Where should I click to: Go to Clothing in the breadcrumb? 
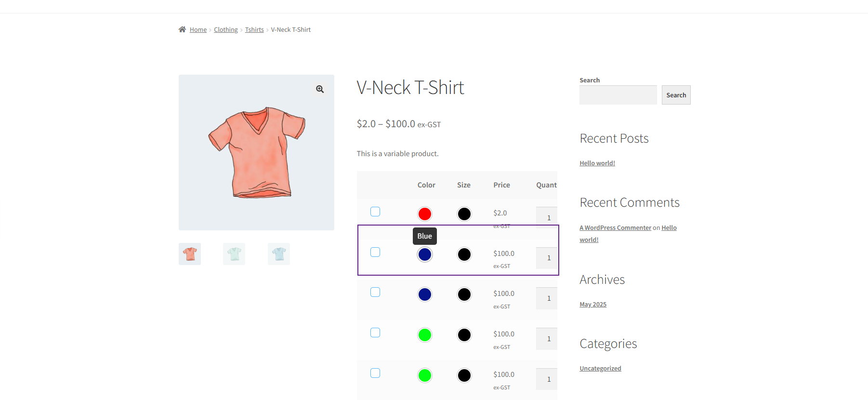pyautogui.click(x=225, y=30)
